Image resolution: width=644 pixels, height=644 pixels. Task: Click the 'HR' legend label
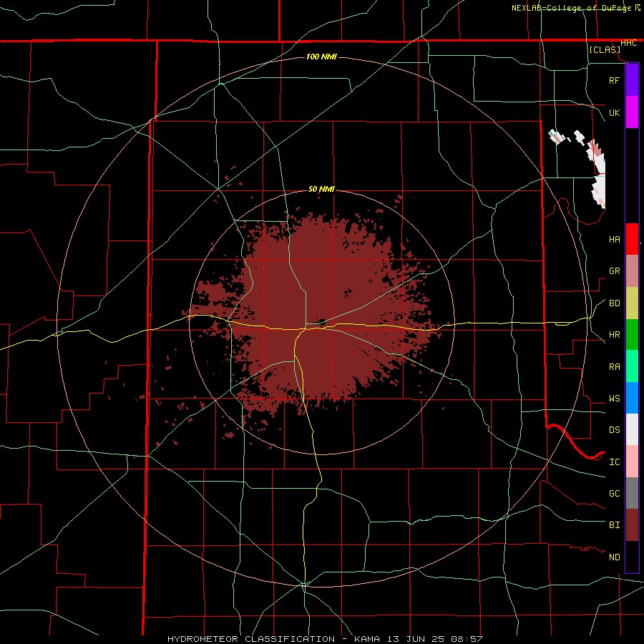614,335
